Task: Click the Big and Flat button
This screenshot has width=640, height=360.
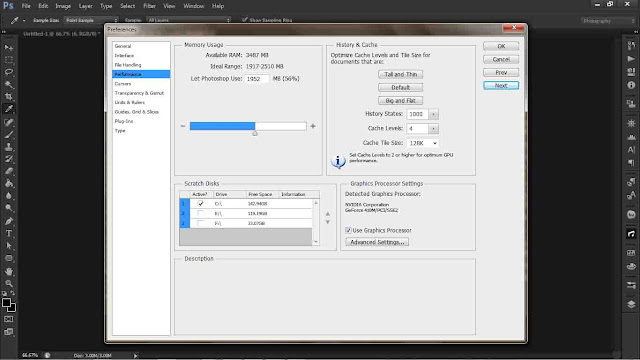Action: (x=400, y=100)
